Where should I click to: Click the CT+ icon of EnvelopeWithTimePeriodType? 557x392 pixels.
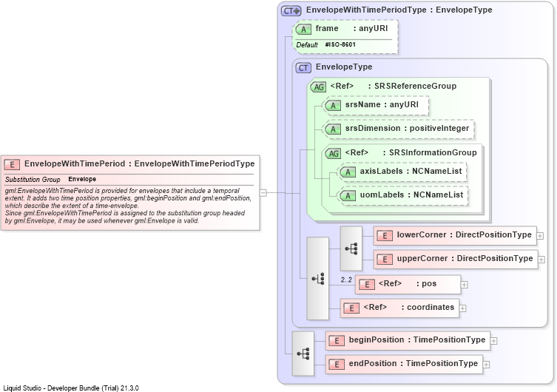pos(291,10)
